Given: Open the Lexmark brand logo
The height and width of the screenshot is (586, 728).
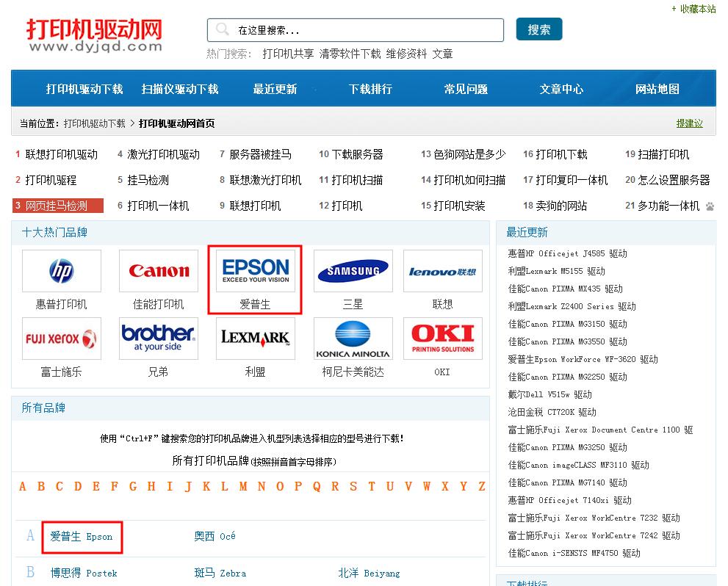Looking at the screenshot, I should point(256,339).
